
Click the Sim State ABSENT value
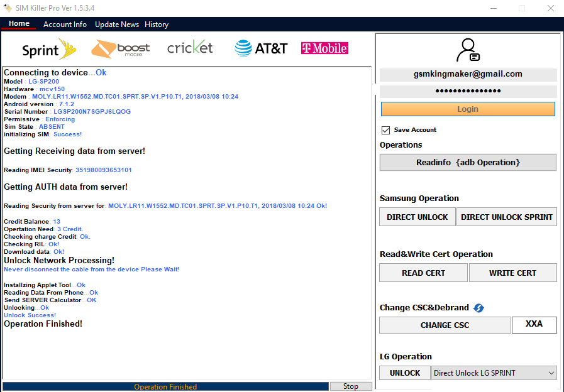point(52,127)
